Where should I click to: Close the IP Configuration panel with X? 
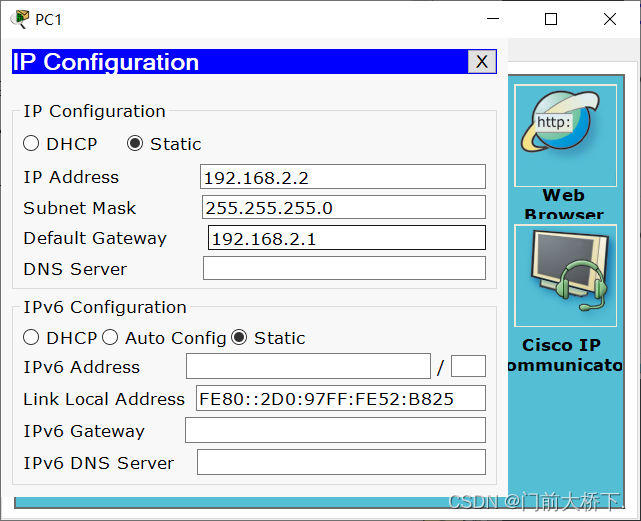click(482, 62)
